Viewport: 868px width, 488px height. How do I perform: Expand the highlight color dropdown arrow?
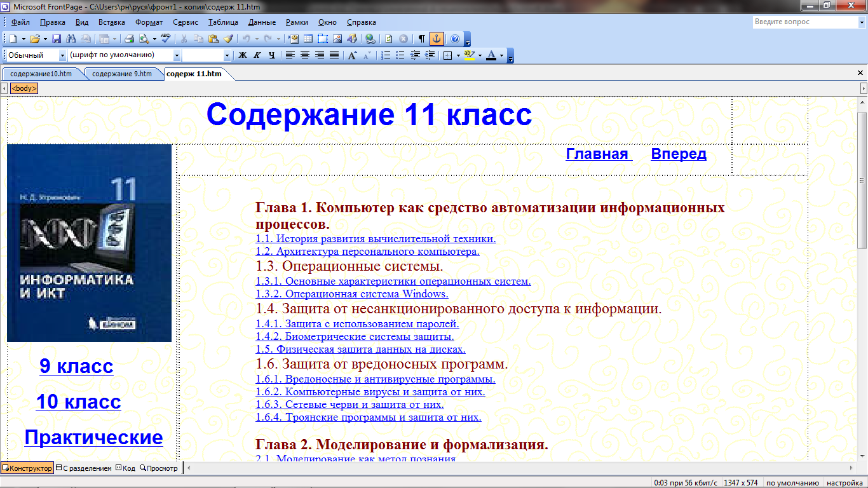tap(480, 55)
